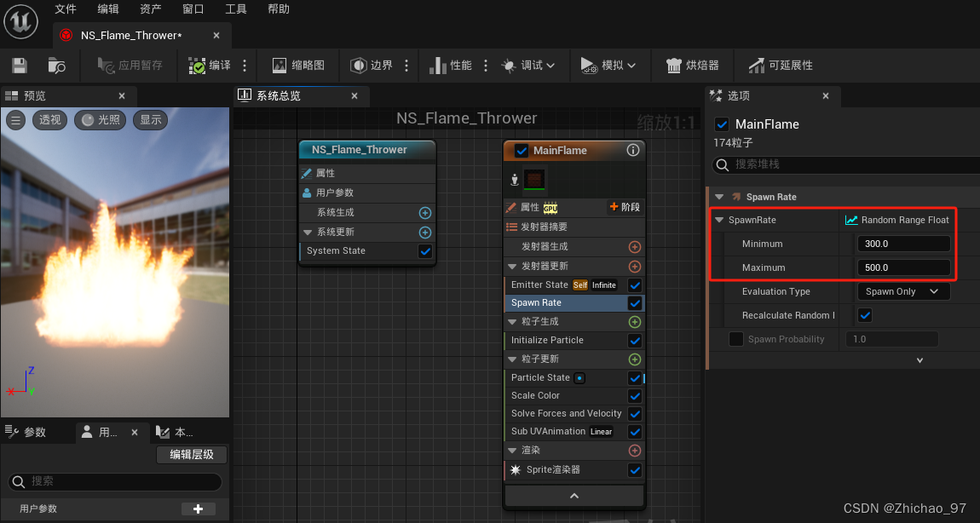Click the 编辑层级 button
The width and height of the screenshot is (980, 523).
click(x=191, y=454)
